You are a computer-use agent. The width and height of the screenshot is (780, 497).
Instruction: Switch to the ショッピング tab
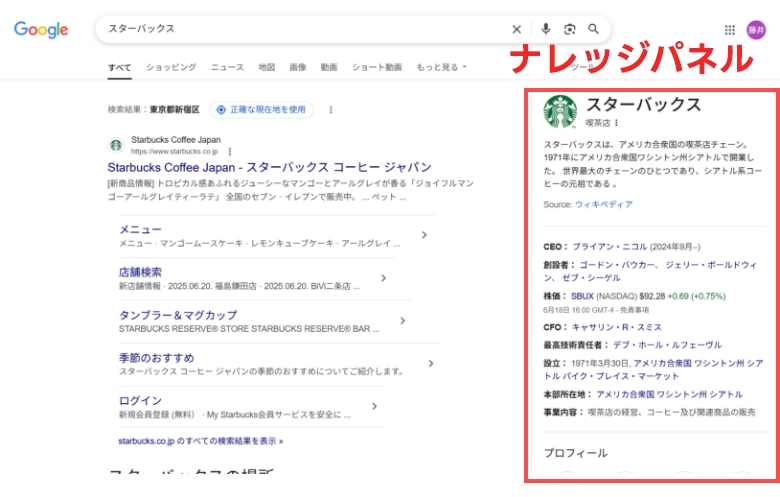tap(171, 67)
